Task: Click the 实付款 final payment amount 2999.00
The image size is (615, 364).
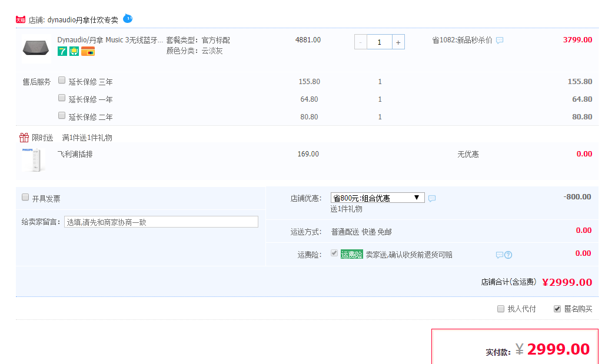Action: click(x=558, y=349)
